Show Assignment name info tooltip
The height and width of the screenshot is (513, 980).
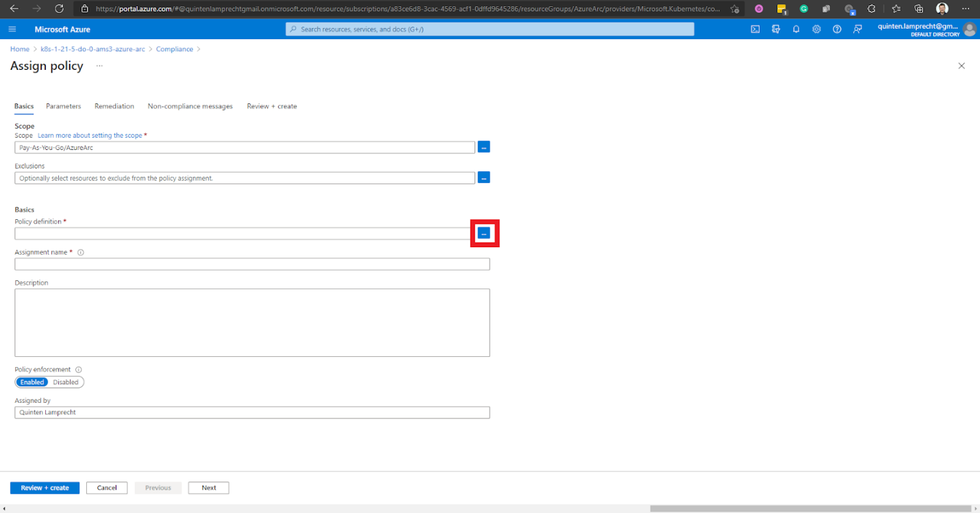[x=81, y=252]
